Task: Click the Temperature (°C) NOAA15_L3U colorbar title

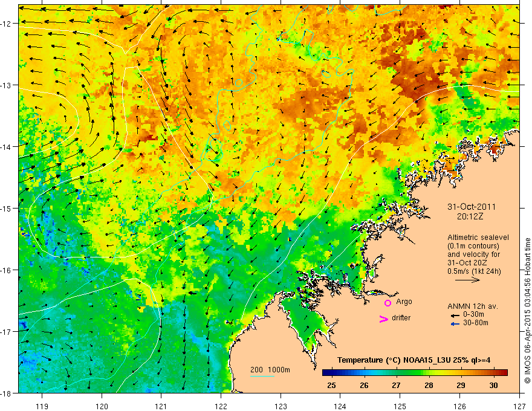Action: click(414, 360)
